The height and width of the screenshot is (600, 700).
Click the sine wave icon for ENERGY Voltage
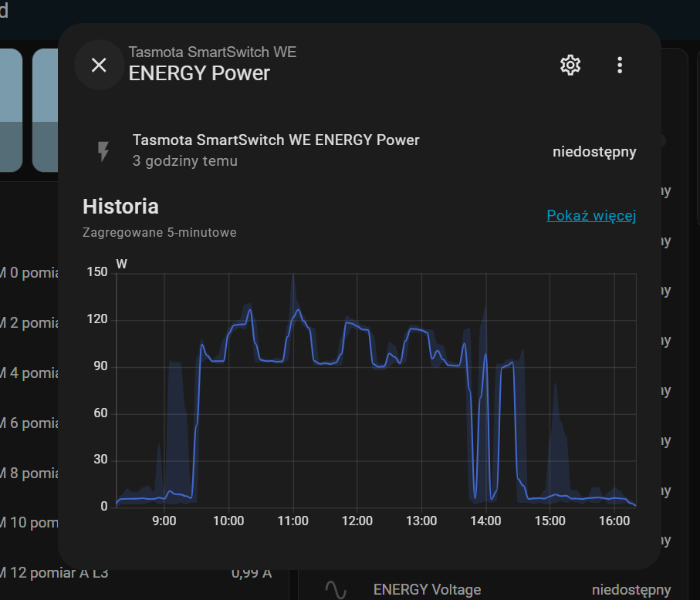(336, 589)
